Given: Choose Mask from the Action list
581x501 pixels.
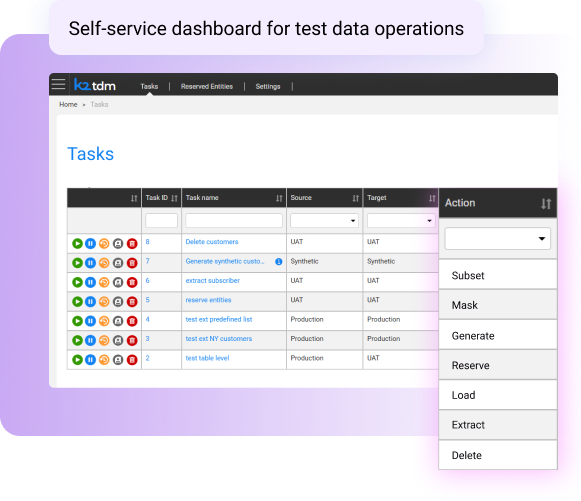Looking at the screenshot, I should click(x=498, y=305).
